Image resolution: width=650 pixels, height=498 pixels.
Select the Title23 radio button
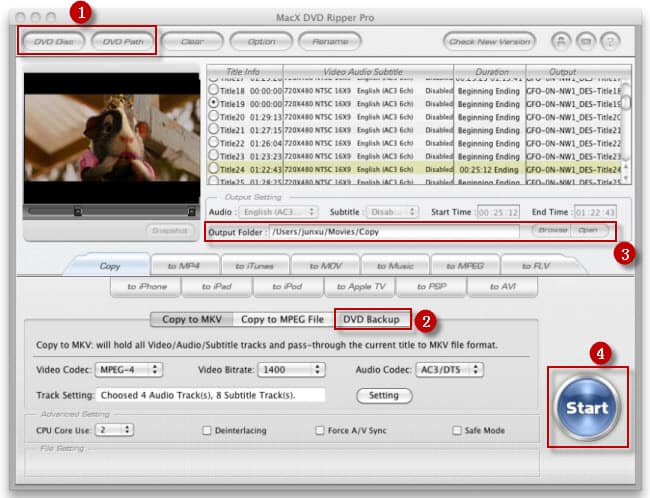pos(213,155)
